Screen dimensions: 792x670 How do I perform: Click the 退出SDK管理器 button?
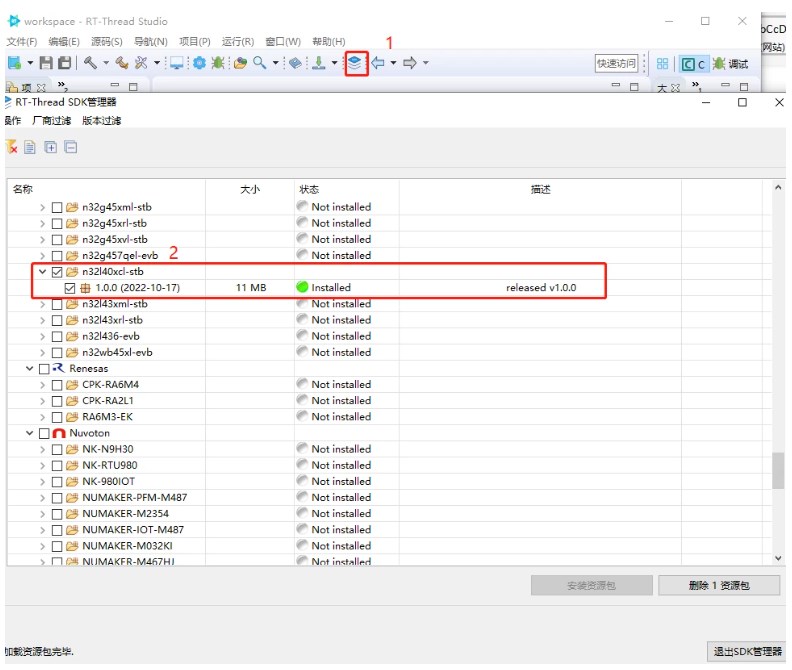(x=747, y=652)
